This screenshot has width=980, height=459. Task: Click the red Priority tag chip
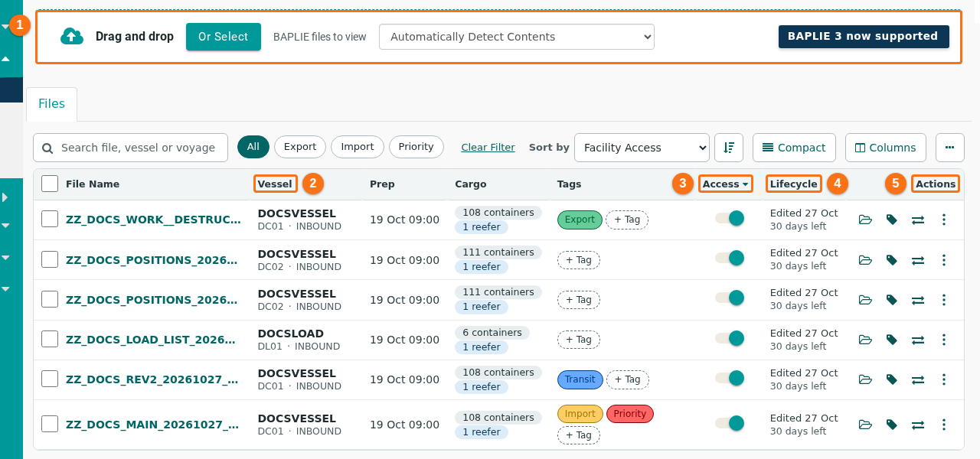point(630,414)
